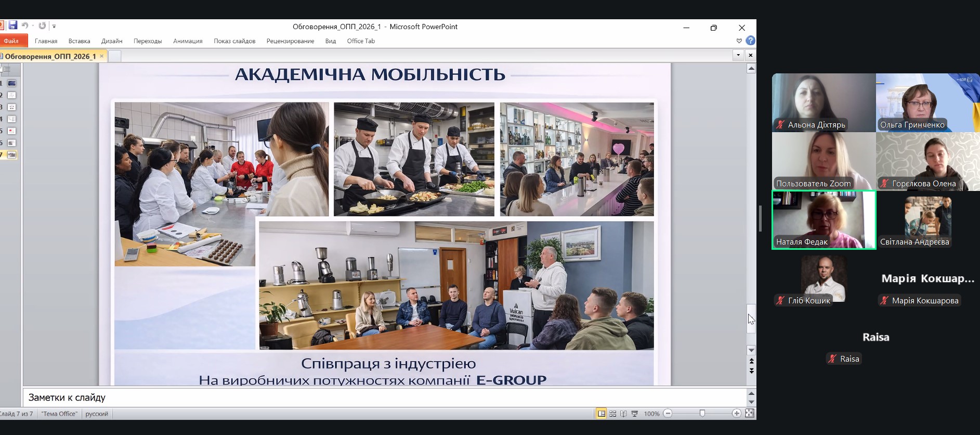The image size is (980, 435).
Task: Toggle Normal view button in status bar
Action: pyautogui.click(x=601, y=414)
